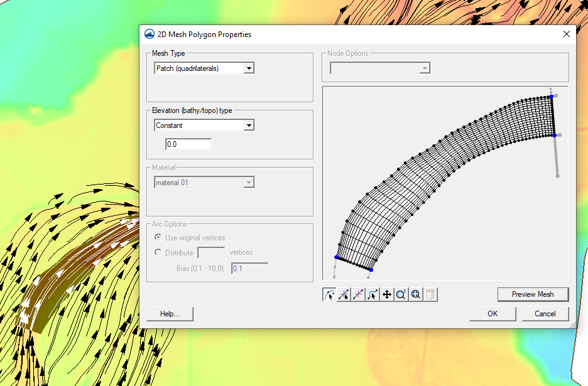Confirm the dialog with OK
Viewport: 588px width, 386px height.
click(x=493, y=314)
